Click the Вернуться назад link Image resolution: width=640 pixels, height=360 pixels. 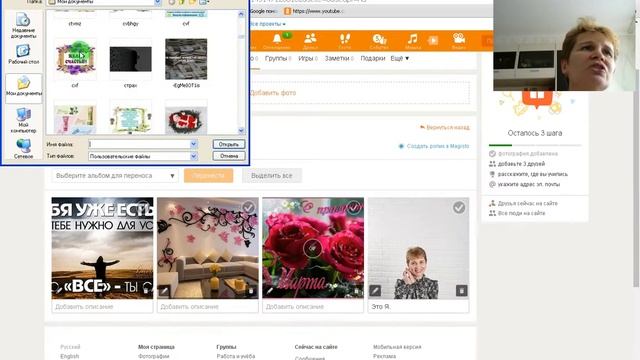tap(445, 127)
